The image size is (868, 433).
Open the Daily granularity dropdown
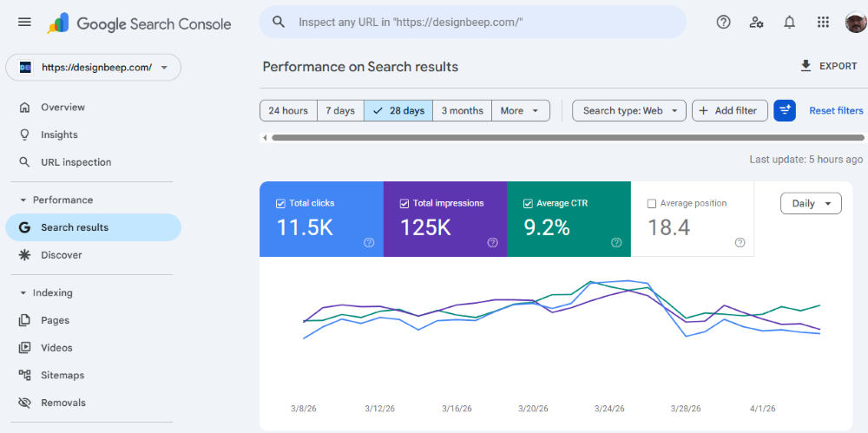(811, 203)
